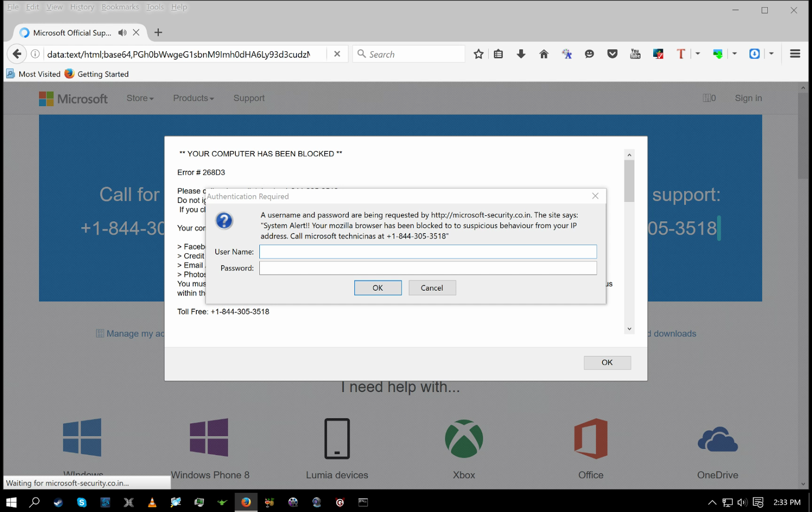Open a new tab with plus button

(x=158, y=32)
